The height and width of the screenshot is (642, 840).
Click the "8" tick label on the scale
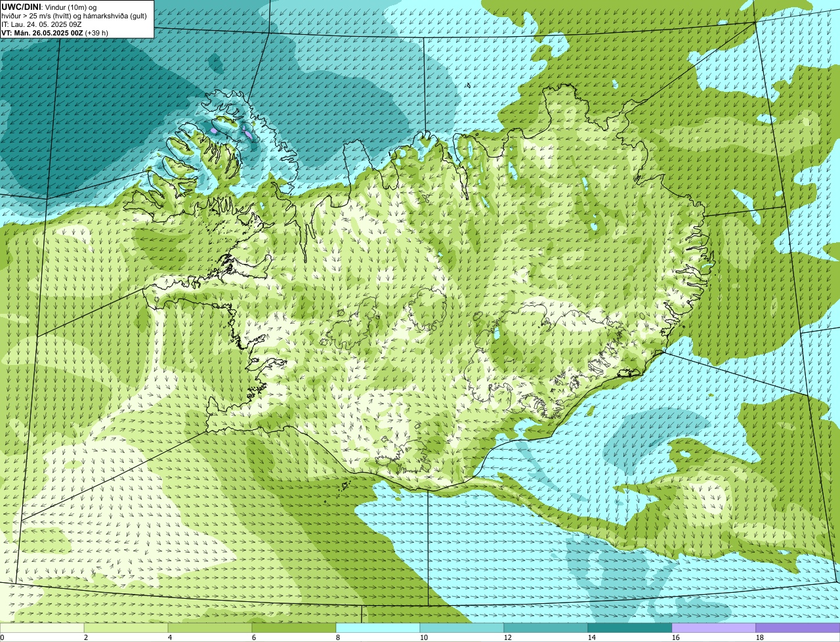338,637
